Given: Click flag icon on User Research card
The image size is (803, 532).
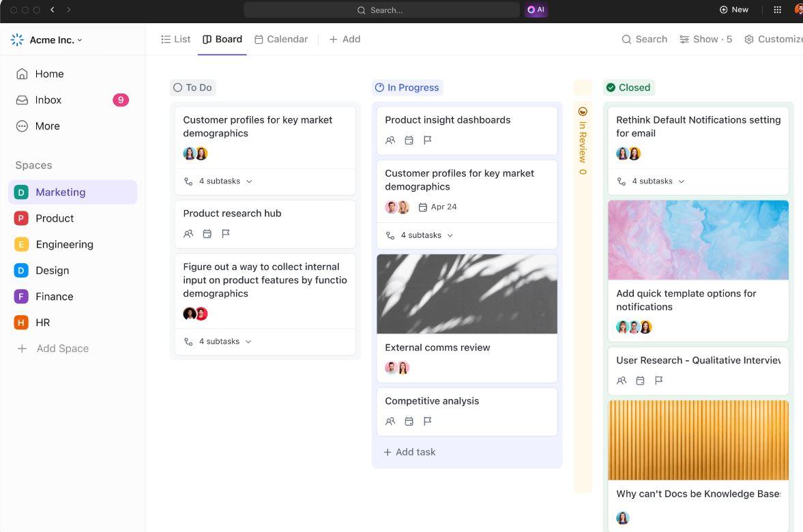Looking at the screenshot, I should point(658,381).
